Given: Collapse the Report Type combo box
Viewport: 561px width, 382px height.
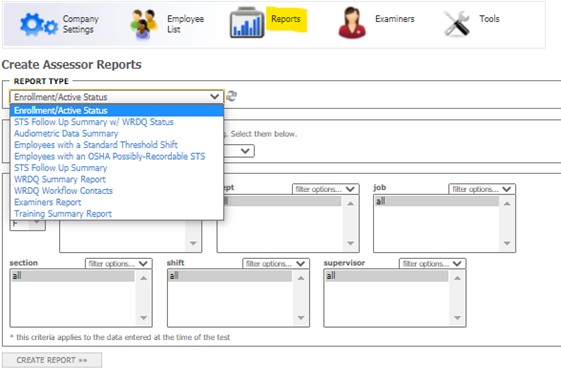Looking at the screenshot, I should coord(117,97).
